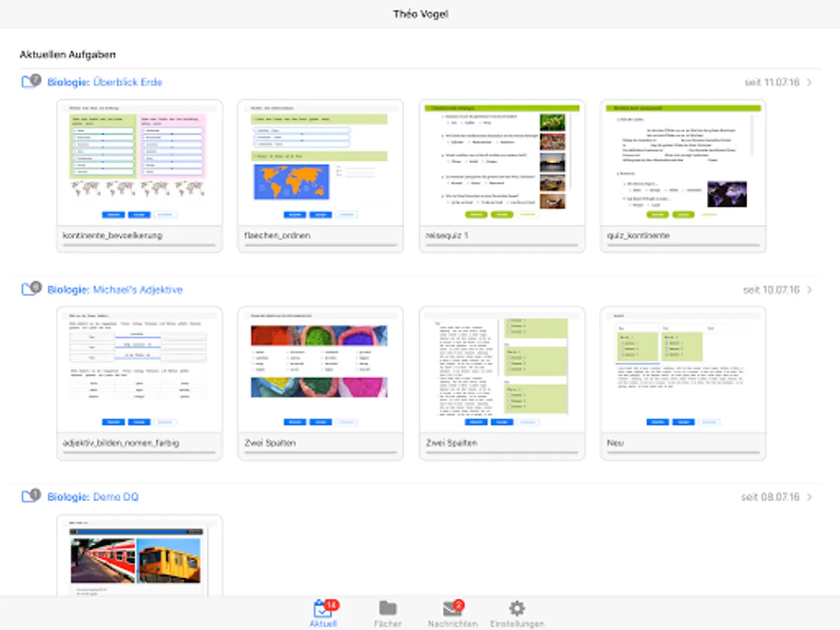Click the 'seit 10.07.16' date text
The image size is (840, 630).
click(771, 290)
